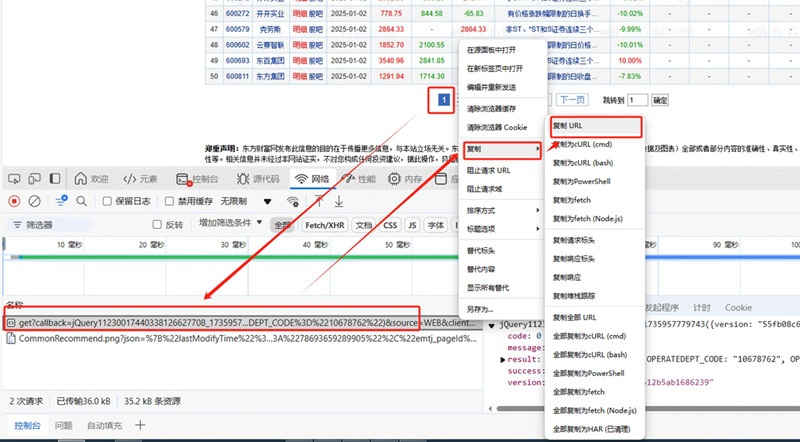Open the 内存 memory tab
Image resolution: width=800 pixels, height=442 pixels.
pos(405,179)
